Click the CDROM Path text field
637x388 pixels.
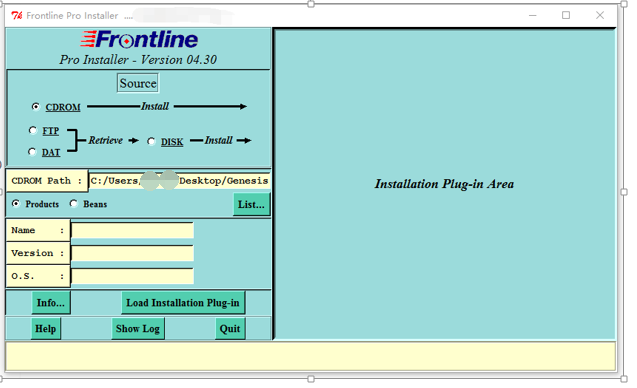[x=179, y=181]
